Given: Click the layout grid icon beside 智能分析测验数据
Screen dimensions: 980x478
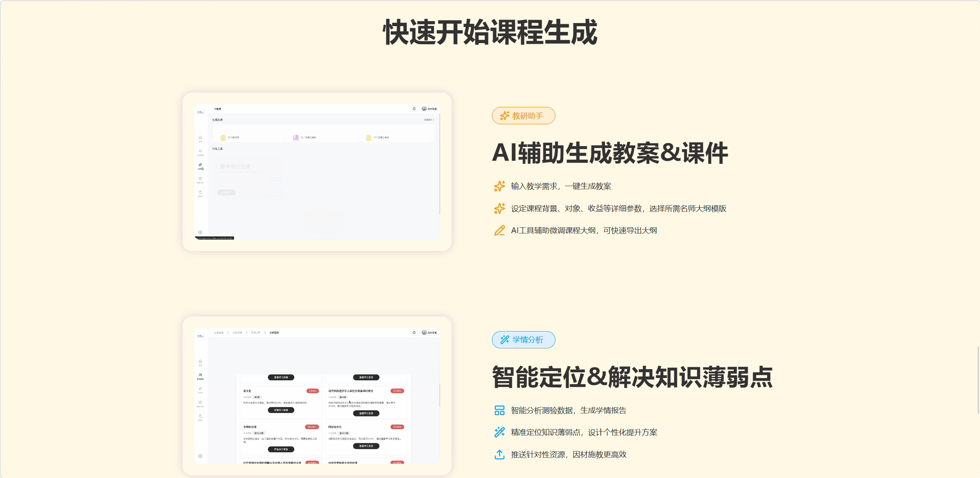Looking at the screenshot, I should [499, 410].
